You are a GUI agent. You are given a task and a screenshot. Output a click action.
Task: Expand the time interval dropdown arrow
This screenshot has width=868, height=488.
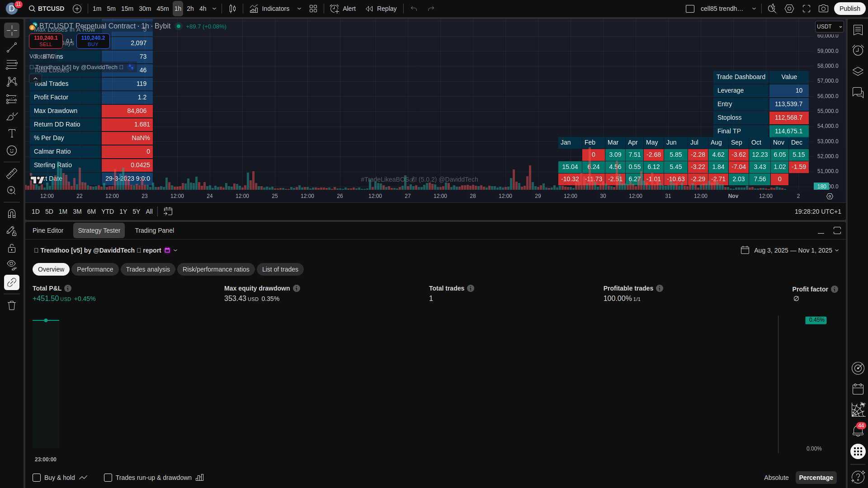coord(214,9)
